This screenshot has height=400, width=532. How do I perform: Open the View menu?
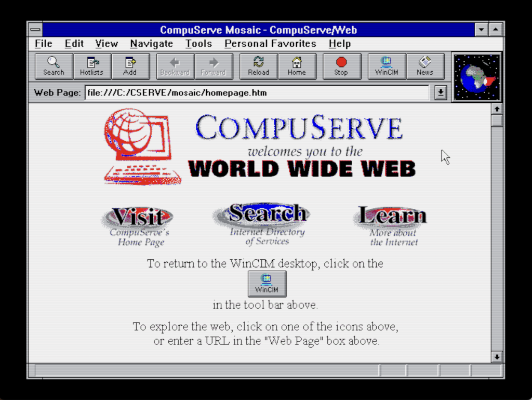point(107,44)
